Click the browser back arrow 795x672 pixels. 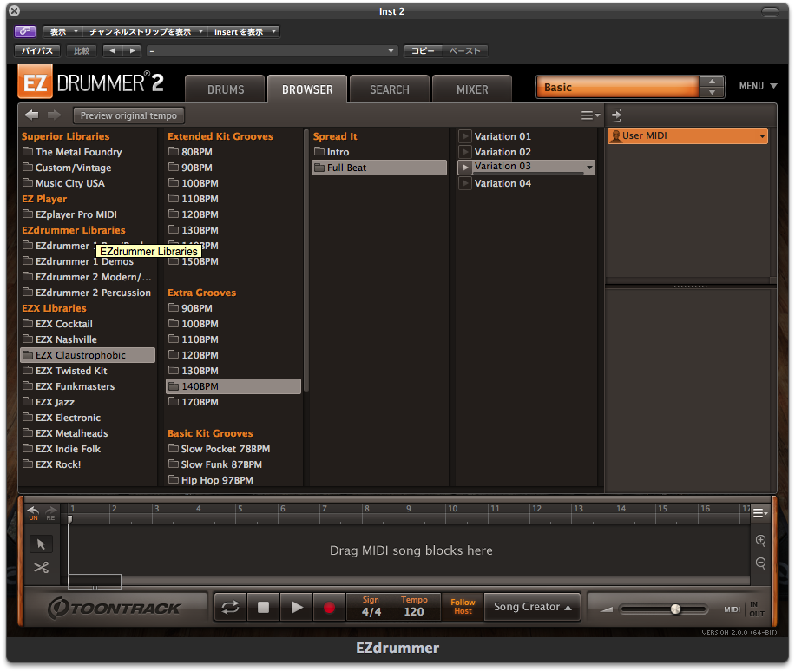(31, 115)
